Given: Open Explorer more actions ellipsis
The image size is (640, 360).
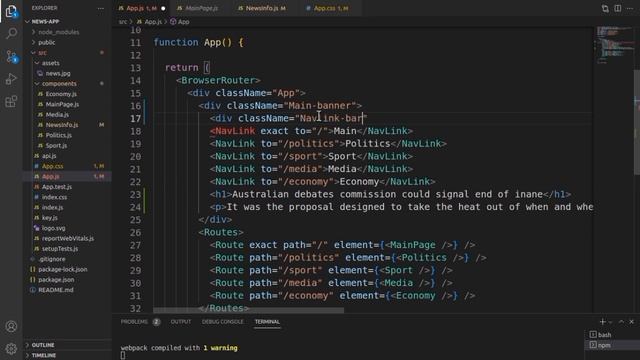Looking at the screenshot, I should pyautogui.click(x=100, y=8).
